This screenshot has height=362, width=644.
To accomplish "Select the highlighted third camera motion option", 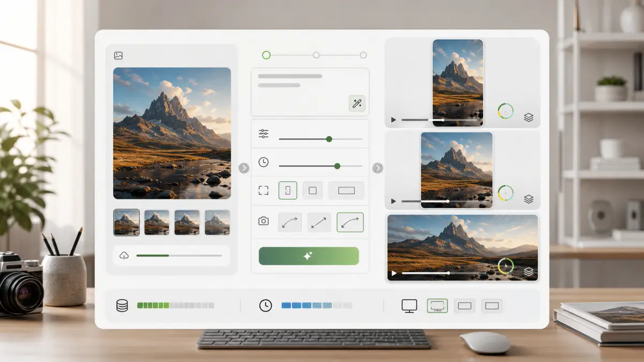I will (350, 222).
